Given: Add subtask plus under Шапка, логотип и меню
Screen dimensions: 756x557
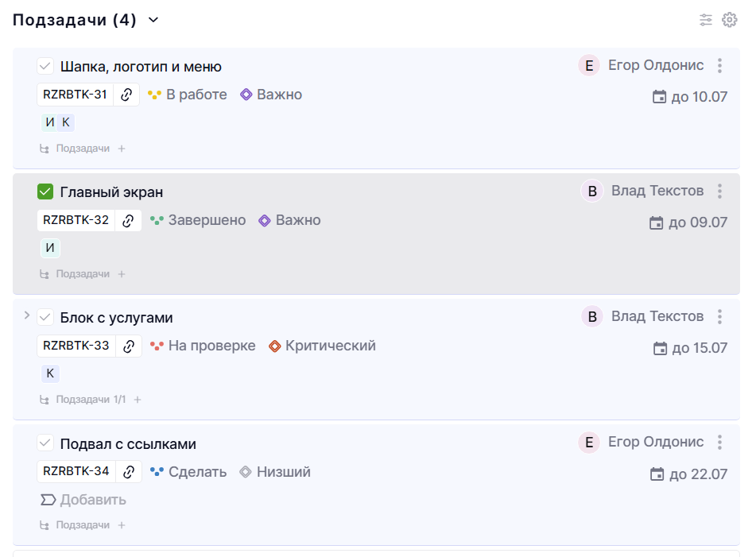Looking at the screenshot, I should 122,149.
